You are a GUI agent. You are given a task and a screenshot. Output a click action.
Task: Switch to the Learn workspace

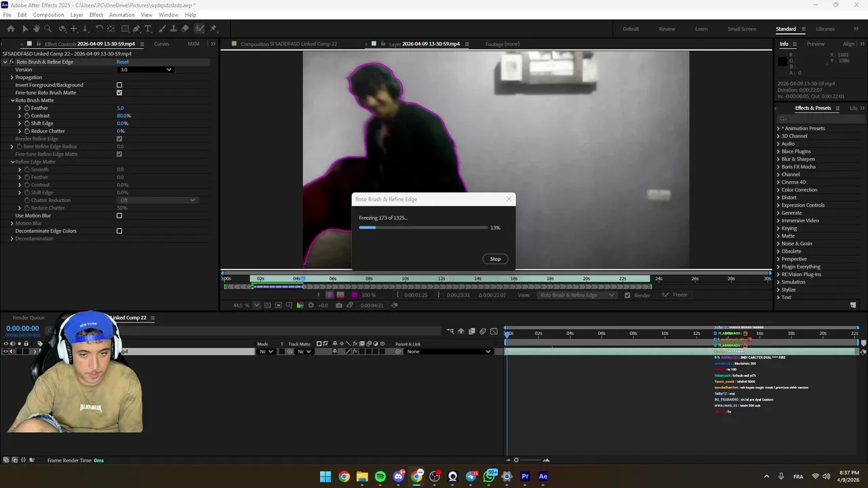701,29
